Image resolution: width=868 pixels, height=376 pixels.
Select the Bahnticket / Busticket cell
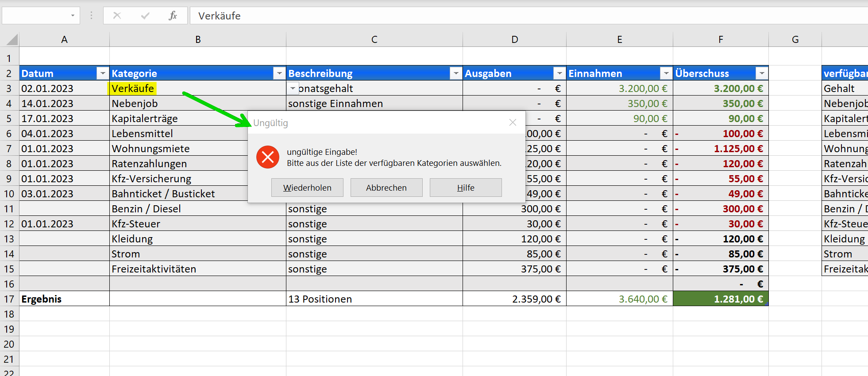coord(178,194)
